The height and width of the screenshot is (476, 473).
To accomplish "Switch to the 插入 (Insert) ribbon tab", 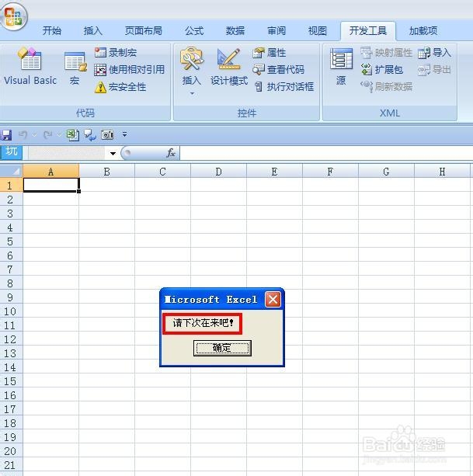I will pyautogui.click(x=93, y=31).
